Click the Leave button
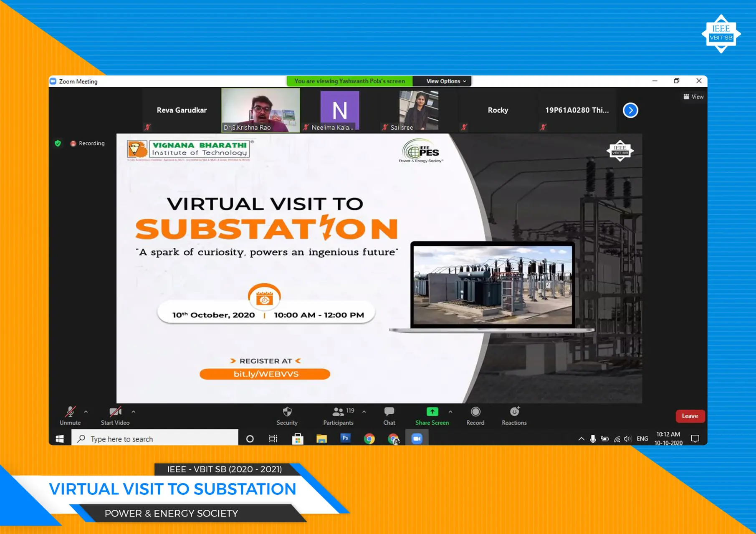756x534 pixels. [690, 416]
